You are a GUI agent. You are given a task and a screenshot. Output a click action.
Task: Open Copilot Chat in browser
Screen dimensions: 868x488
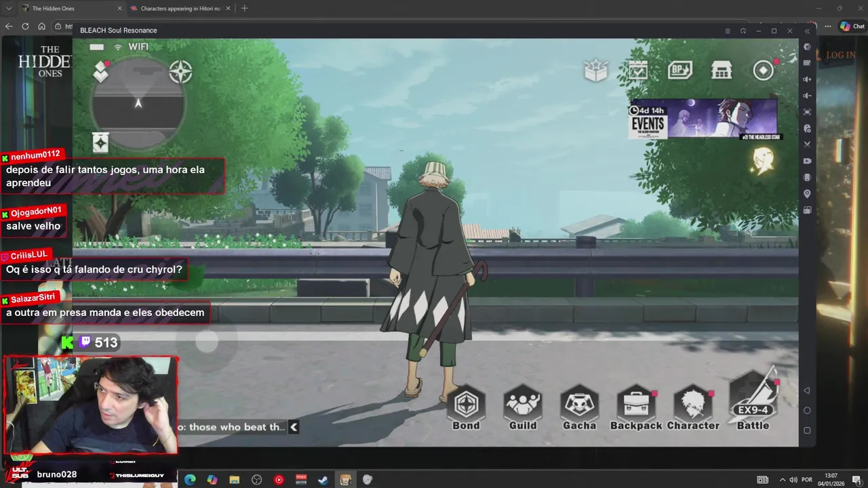point(851,26)
